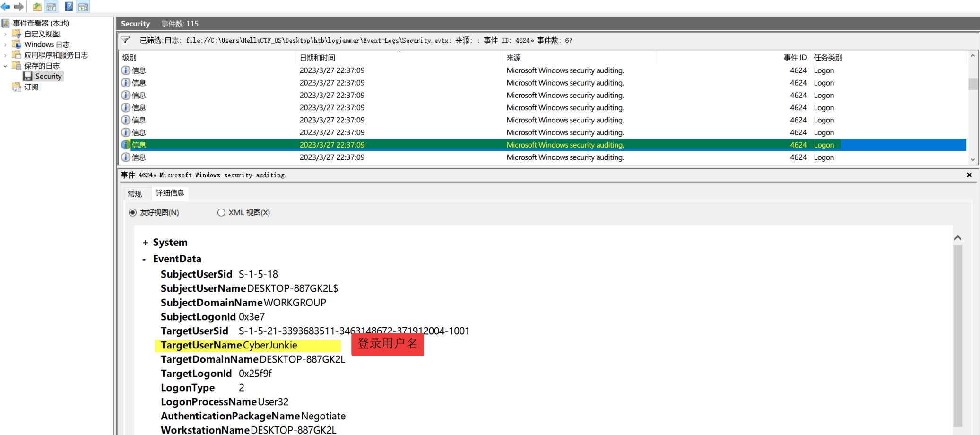The image size is (980, 435).
Task: Switch to the 详细信息 tab
Action: [x=170, y=193]
